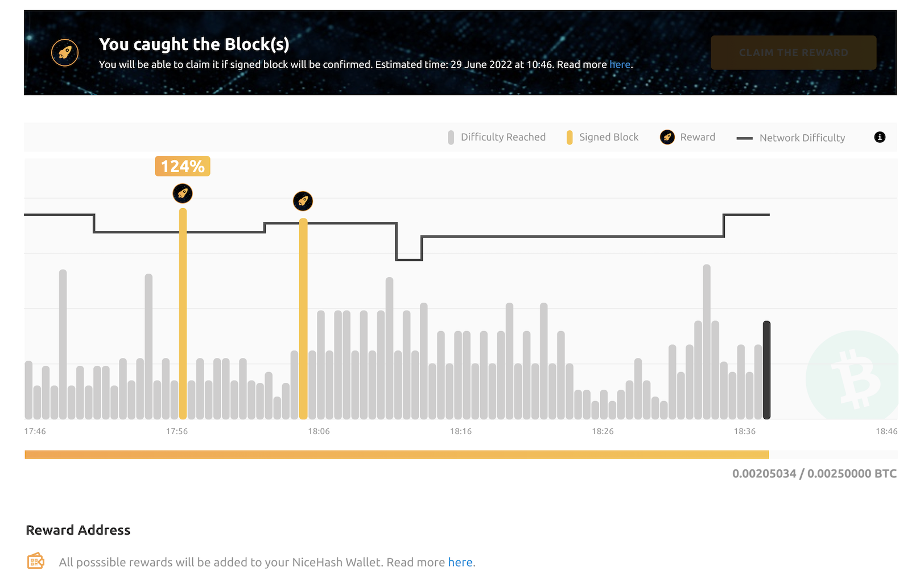Toggle the Reward legend entry
Screen dimensions: 924x586
point(697,137)
